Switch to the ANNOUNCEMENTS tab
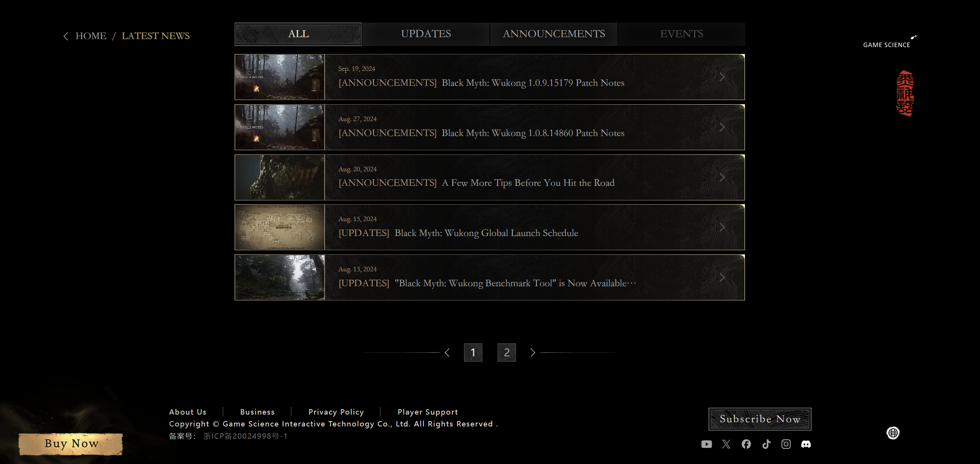The image size is (980, 464). point(554,34)
